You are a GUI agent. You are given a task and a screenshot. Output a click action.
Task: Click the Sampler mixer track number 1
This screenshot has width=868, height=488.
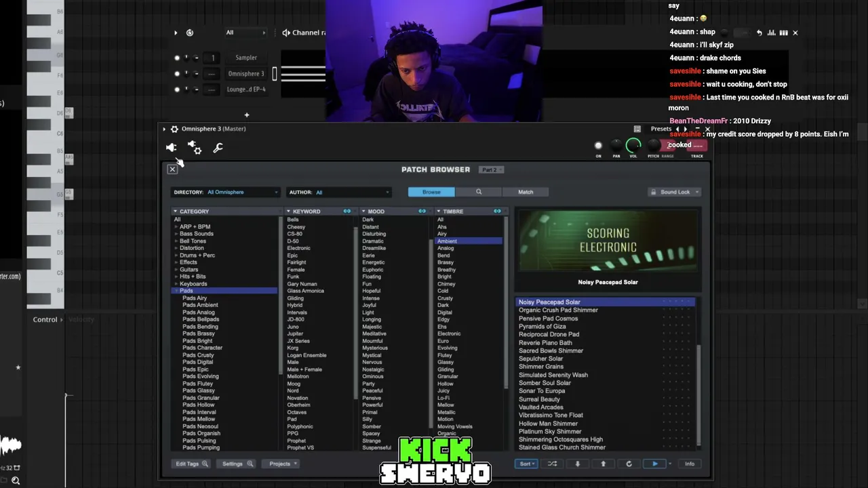coord(213,58)
